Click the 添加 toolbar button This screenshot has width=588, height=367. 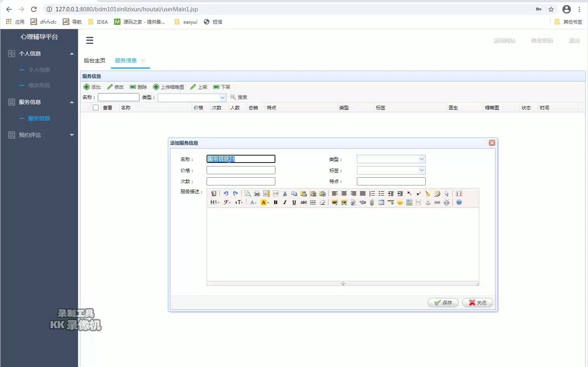[92, 87]
